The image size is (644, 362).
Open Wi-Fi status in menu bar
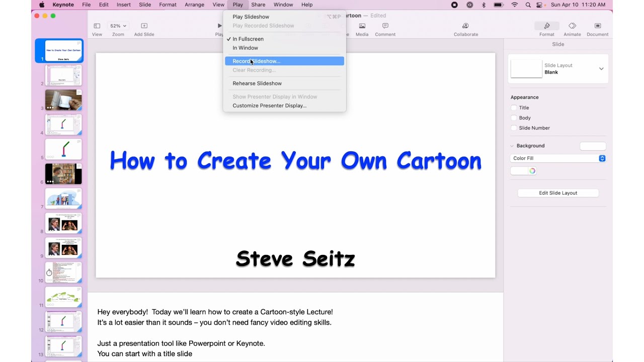(514, 5)
